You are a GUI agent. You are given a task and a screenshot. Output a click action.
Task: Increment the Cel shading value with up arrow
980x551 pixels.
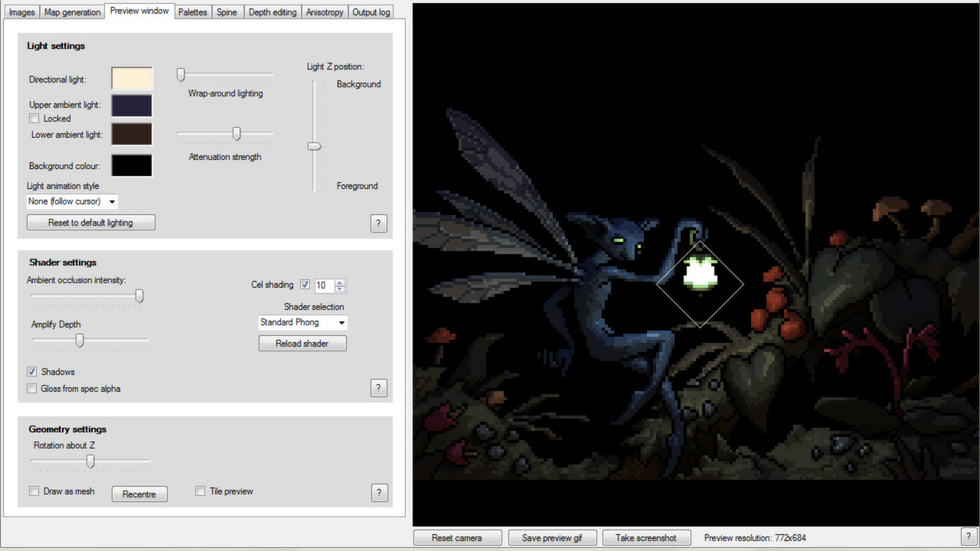[339, 282]
